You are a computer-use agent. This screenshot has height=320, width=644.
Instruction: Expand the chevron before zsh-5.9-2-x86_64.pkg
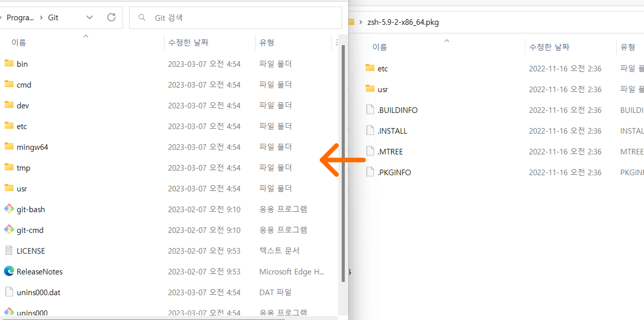(361, 22)
